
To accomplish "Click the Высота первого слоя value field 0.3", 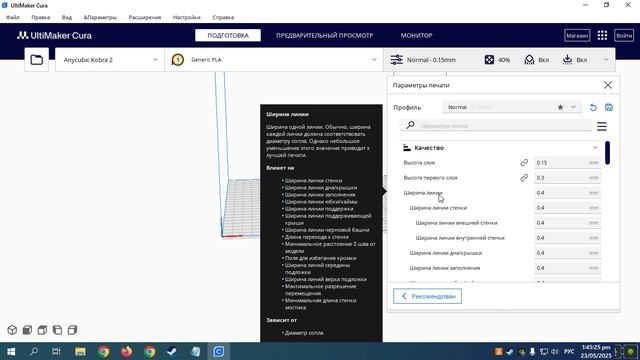I will coord(567,178).
